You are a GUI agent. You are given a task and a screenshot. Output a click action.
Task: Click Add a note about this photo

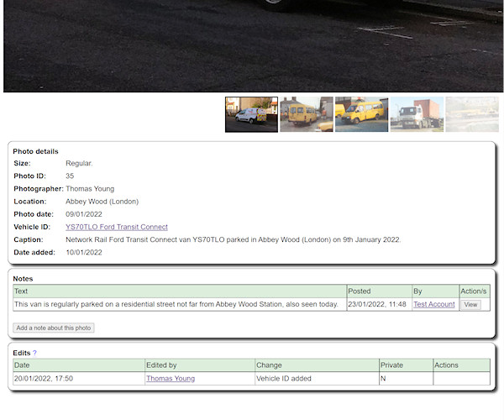pyautogui.click(x=54, y=328)
